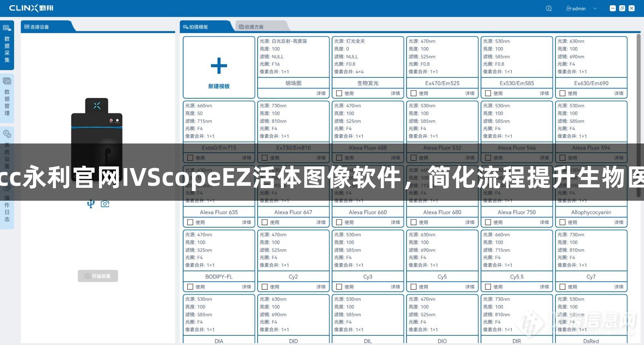Image resolution: width=644 pixels, height=345 pixels.
Task: Open 详情 for the Ex530/Em585 template
Action: pyautogui.click(x=544, y=94)
